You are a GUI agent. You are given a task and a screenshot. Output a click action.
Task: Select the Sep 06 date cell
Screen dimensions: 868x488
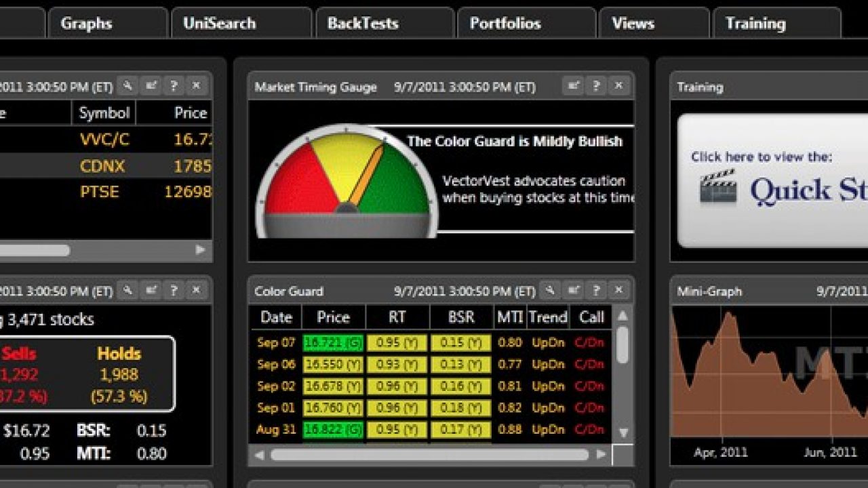[276, 364]
